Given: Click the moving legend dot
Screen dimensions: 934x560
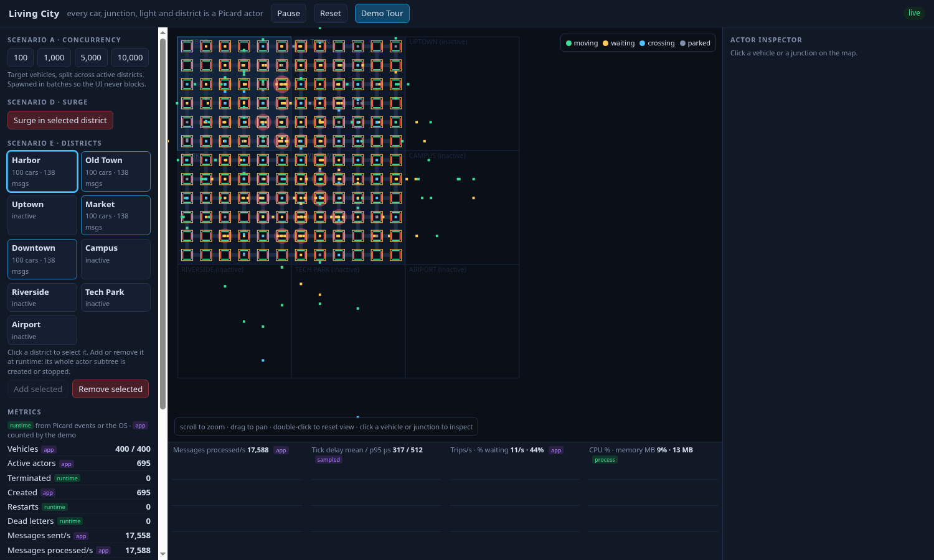Looking at the screenshot, I should pyautogui.click(x=568, y=43).
